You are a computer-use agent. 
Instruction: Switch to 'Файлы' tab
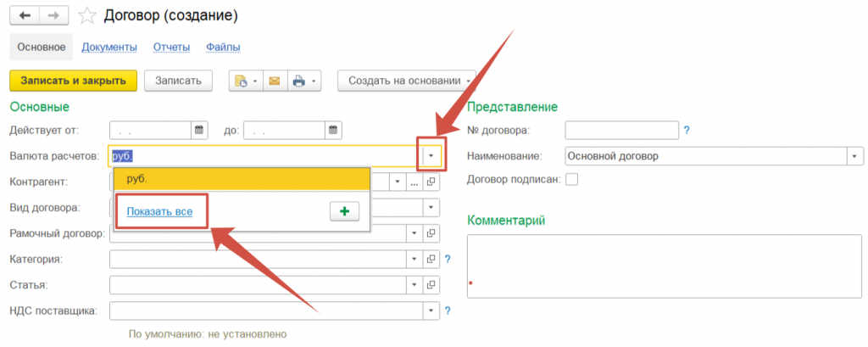click(x=222, y=48)
